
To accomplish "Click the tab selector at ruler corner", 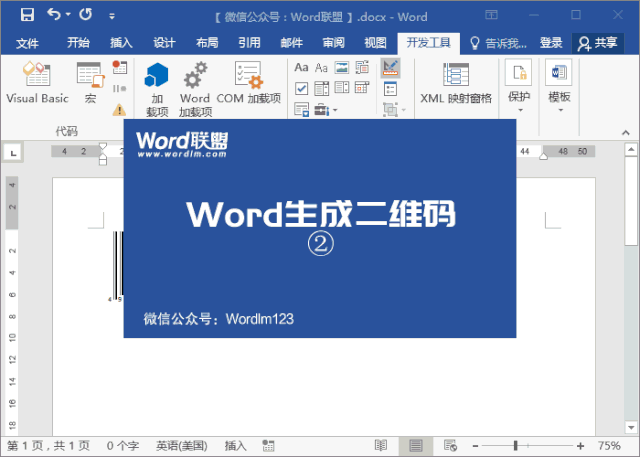I will tap(13, 153).
